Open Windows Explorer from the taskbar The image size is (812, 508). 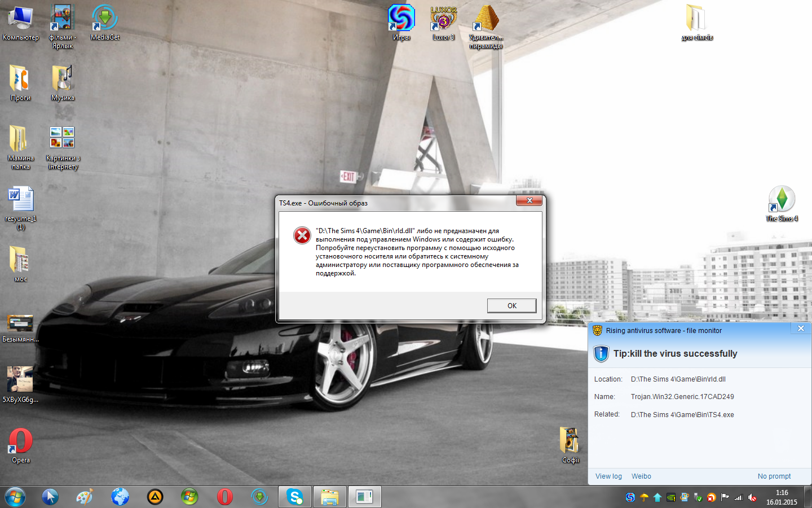(329, 497)
